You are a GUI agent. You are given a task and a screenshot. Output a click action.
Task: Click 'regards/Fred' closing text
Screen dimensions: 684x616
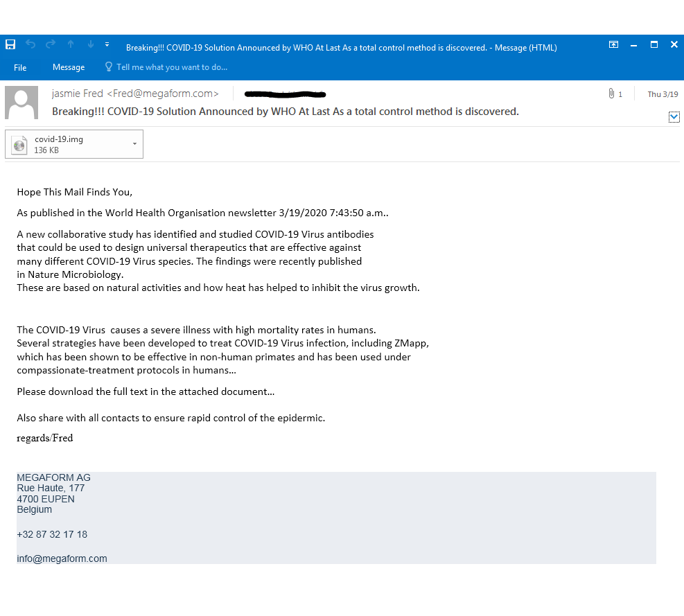(x=45, y=438)
